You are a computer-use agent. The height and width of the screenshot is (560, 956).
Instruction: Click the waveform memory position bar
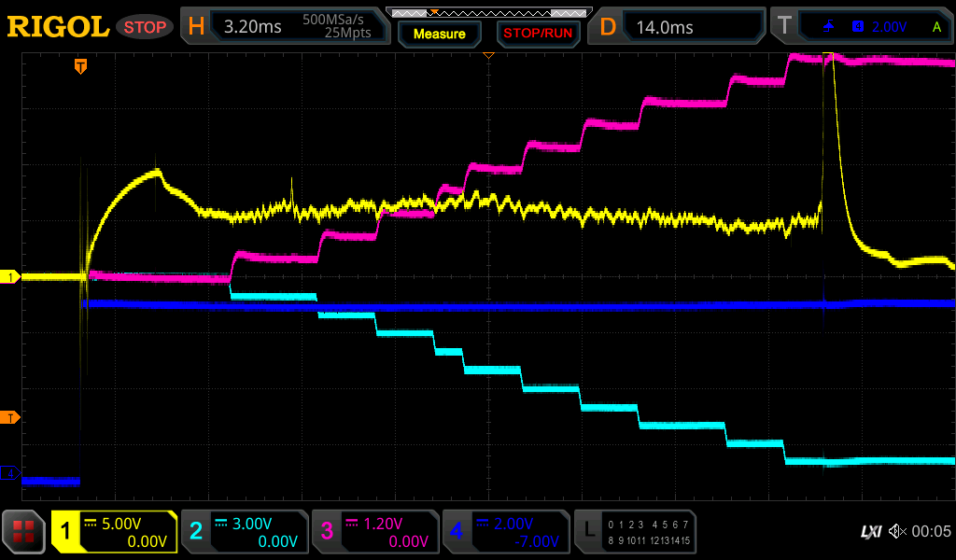(488, 13)
